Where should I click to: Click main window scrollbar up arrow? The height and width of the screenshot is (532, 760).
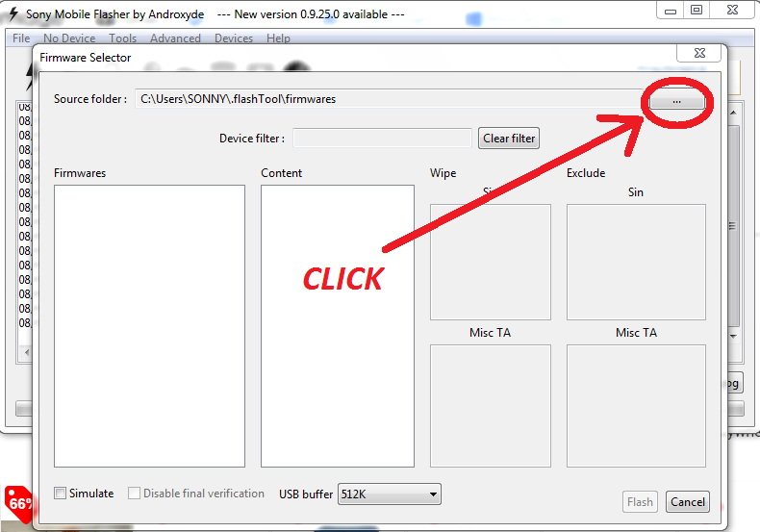(x=733, y=113)
